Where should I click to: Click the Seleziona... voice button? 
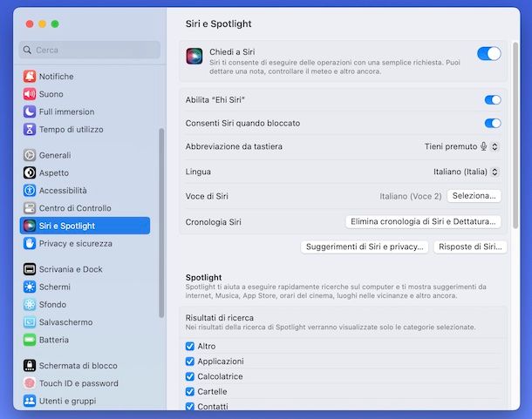[474, 196]
